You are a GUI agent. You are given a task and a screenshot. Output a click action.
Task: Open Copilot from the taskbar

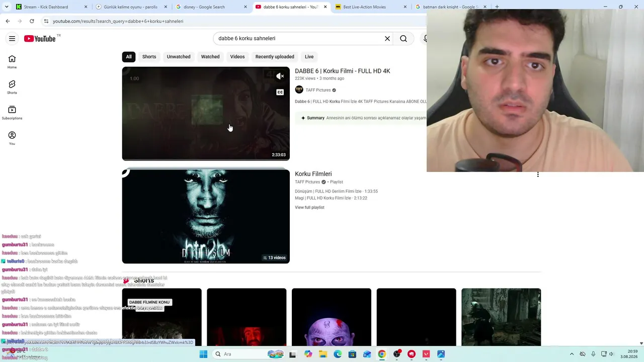308,354
